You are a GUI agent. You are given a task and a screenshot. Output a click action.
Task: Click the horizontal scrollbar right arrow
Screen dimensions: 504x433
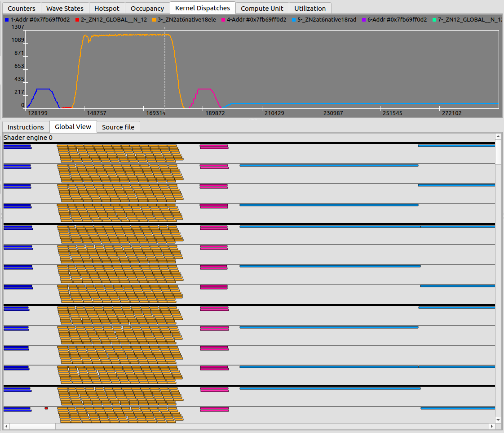491,426
